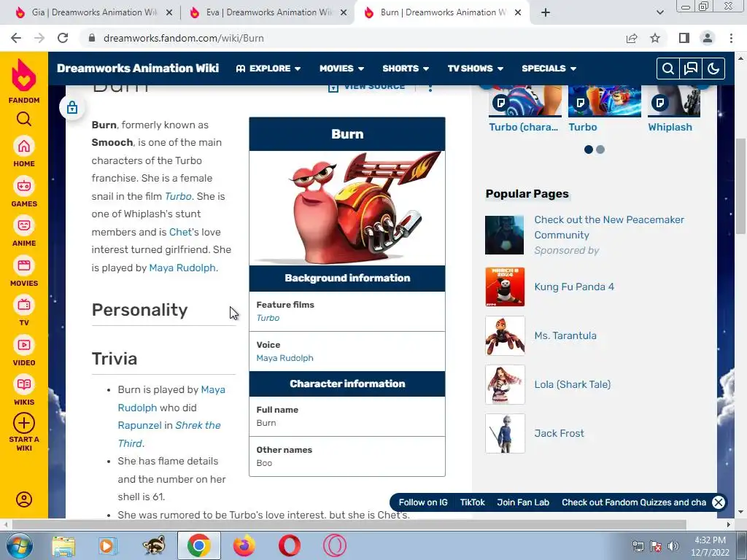Launch Firefox from the taskbar
The height and width of the screenshot is (560, 747).
click(244, 545)
